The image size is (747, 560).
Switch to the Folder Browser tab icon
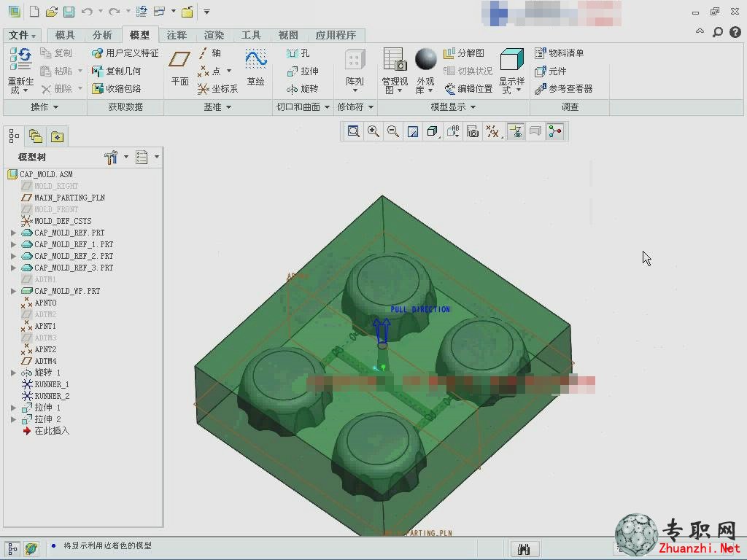pos(35,136)
